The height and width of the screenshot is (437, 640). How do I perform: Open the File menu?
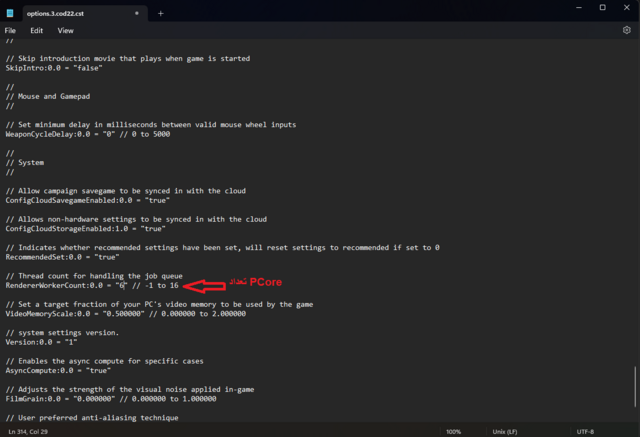10,31
